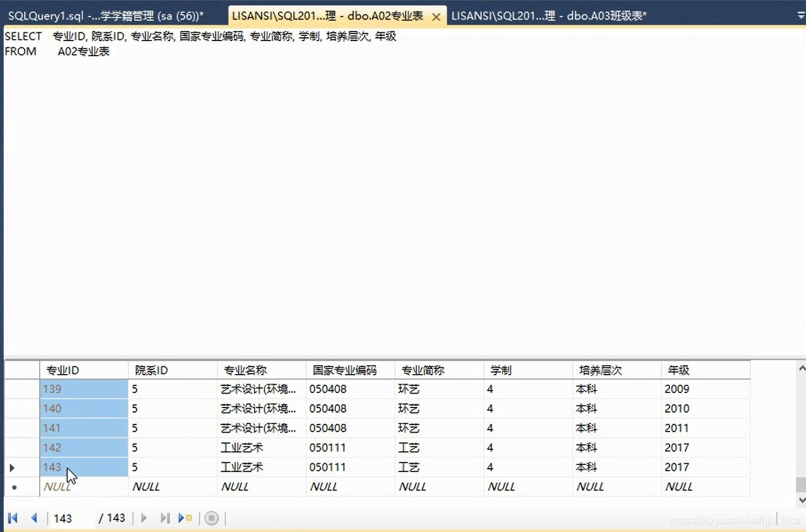Click 年级 cell 2009
Image resolution: width=806 pixels, height=532 pixels.
706,389
